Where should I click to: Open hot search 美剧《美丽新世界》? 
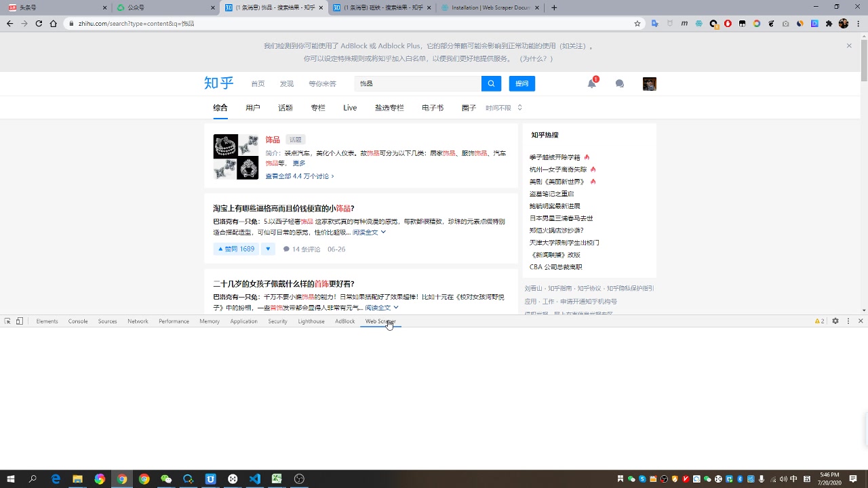pos(558,182)
